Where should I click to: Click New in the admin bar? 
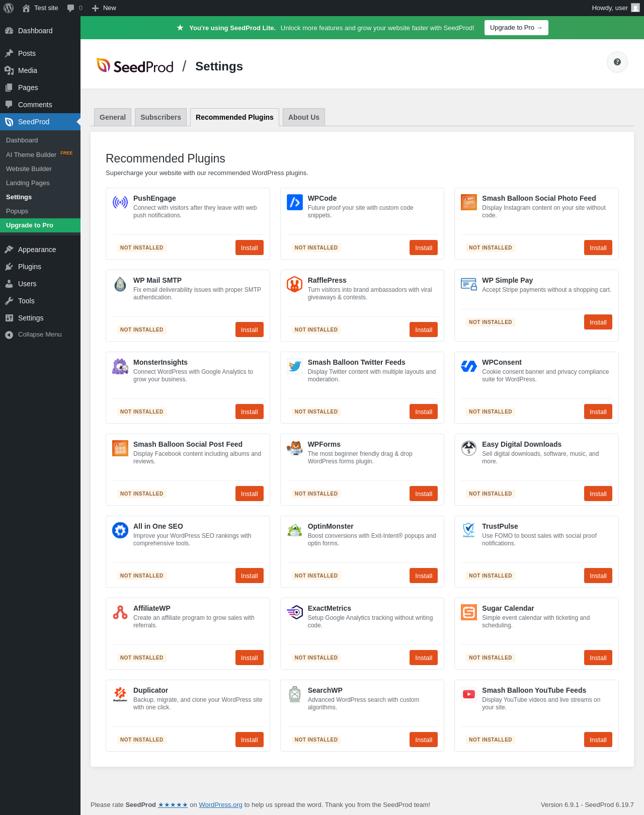tap(104, 8)
